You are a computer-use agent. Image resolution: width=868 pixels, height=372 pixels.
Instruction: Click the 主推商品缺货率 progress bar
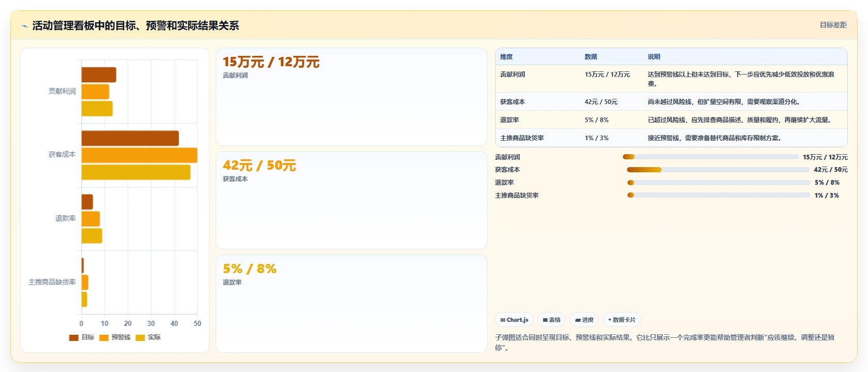pos(719,195)
